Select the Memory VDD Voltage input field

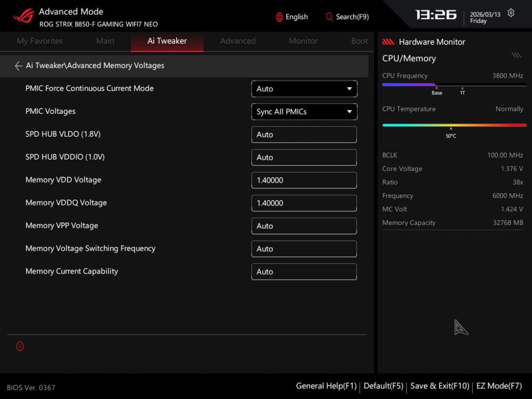click(x=304, y=180)
